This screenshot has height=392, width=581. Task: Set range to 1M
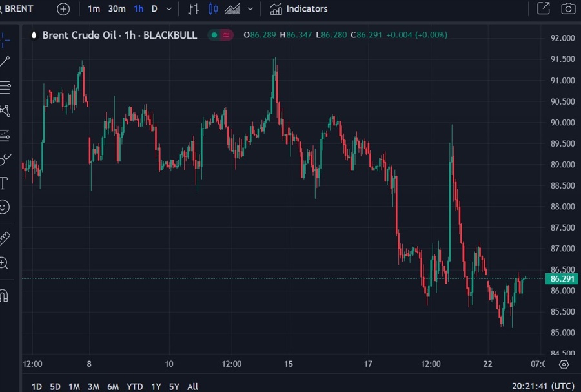pyautogui.click(x=74, y=386)
